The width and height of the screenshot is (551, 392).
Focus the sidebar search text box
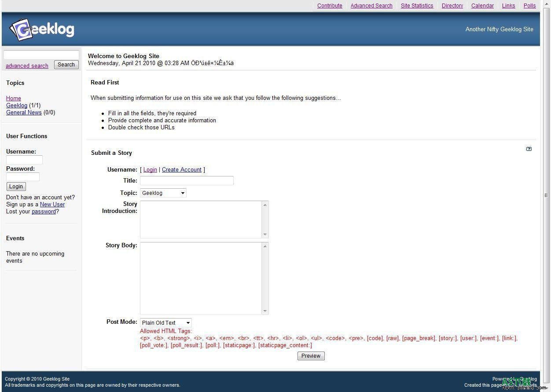(x=41, y=55)
